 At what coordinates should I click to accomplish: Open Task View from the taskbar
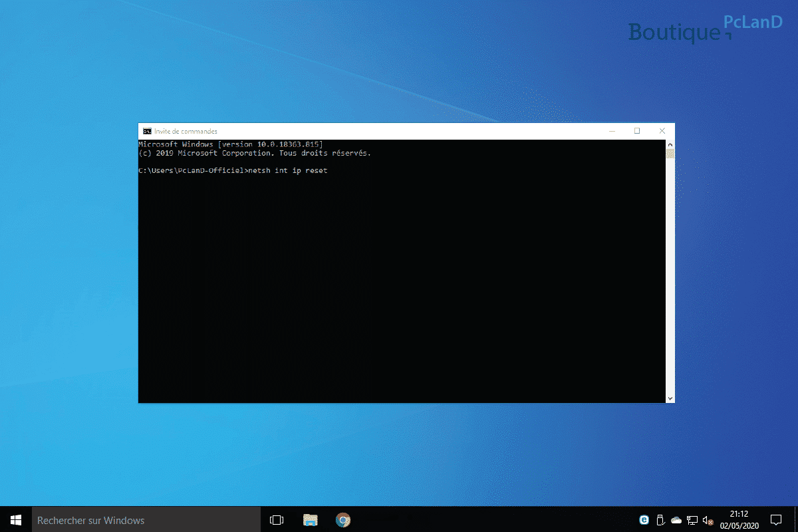(x=277, y=520)
